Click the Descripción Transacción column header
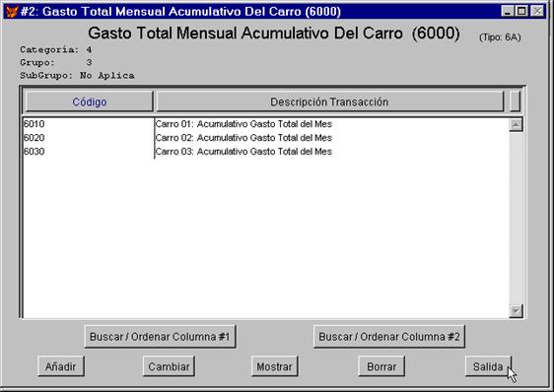The image size is (554, 392). coord(329,101)
